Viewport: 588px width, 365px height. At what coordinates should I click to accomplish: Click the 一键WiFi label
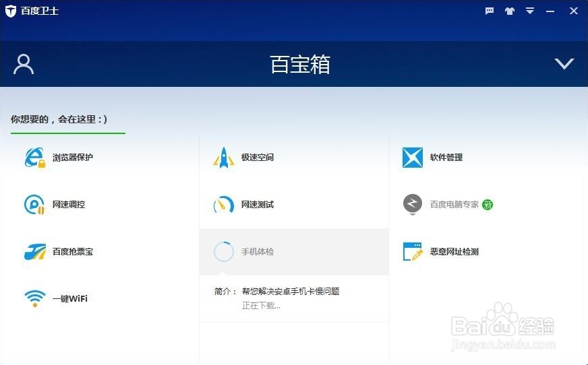pos(70,299)
